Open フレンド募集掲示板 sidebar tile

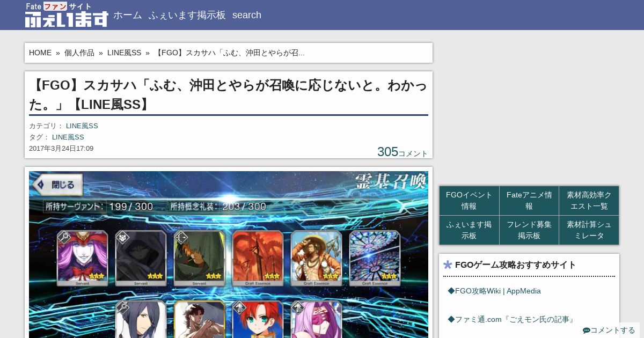point(529,230)
